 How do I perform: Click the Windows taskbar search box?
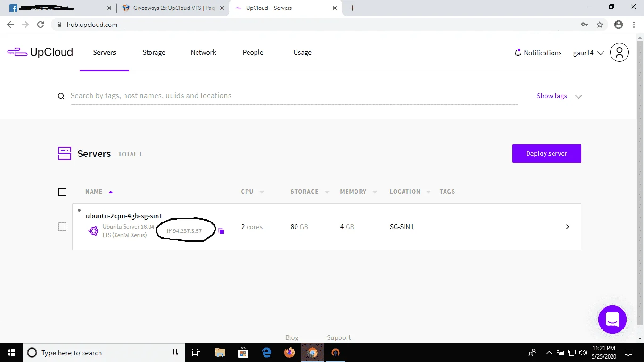pos(103,353)
